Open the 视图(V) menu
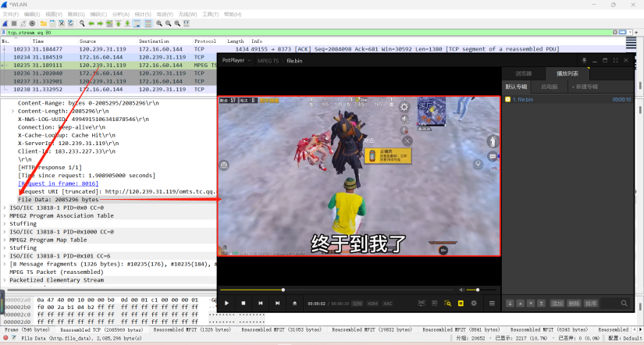644x345 pixels. point(54,14)
